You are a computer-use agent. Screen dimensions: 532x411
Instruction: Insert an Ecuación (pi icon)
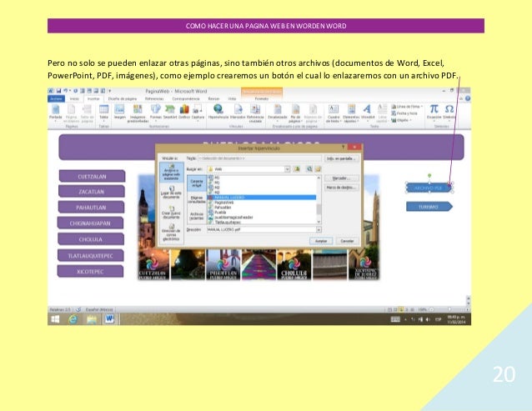[x=434, y=109]
